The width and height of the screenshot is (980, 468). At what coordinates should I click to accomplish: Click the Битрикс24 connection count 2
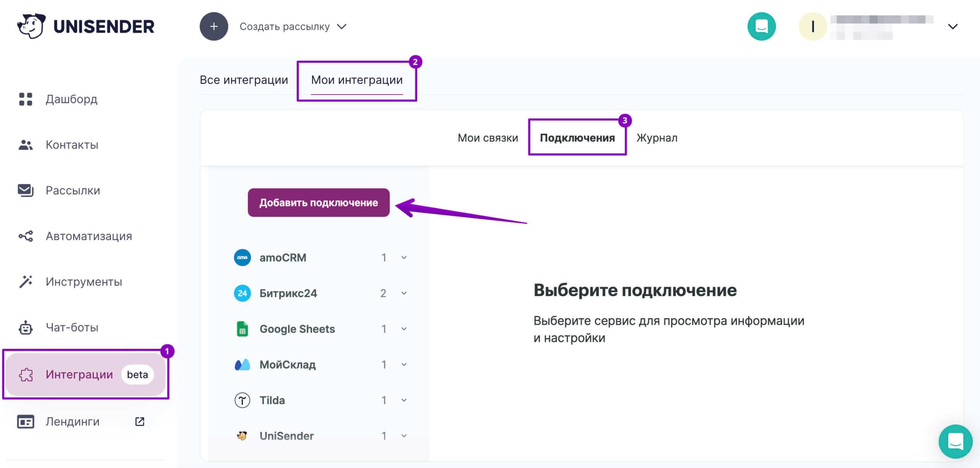(383, 293)
